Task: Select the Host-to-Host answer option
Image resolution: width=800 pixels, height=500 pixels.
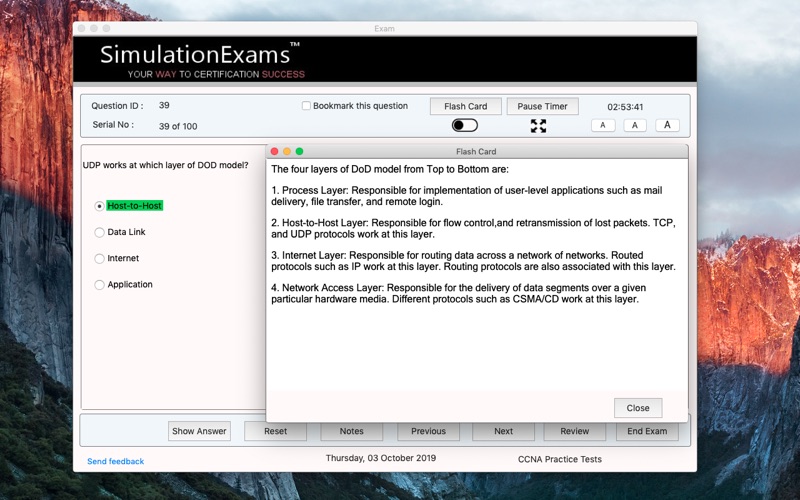Action: click(x=99, y=206)
